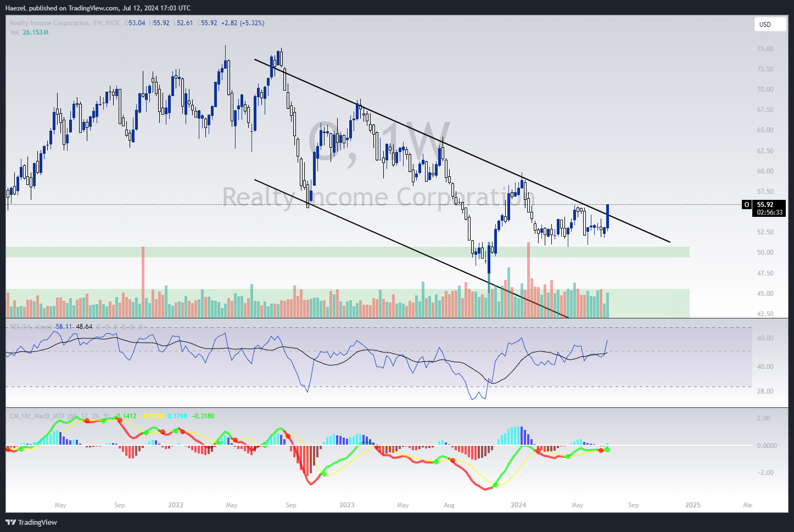Click the 28.00 level on RSI axis
This screenshot has width=794, height=532.
(x=765, y=391)
